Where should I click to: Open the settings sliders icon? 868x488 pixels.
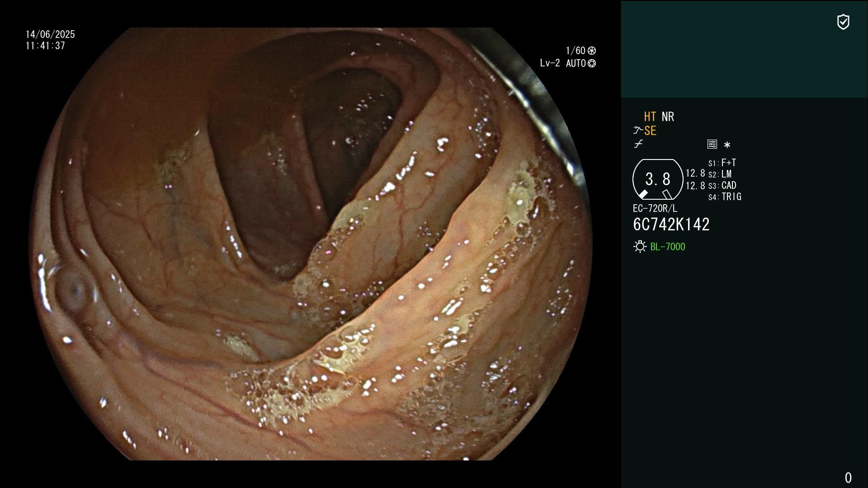click(712, 145)
